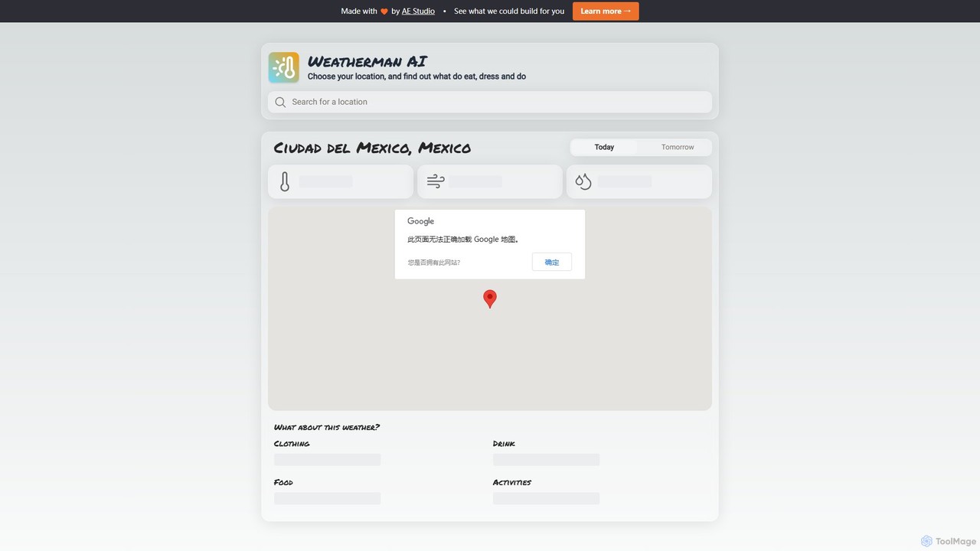Switch to the Today tab
Image resolution: width=980 pixels, height=551 pixels.
click(x=604, y=147)
